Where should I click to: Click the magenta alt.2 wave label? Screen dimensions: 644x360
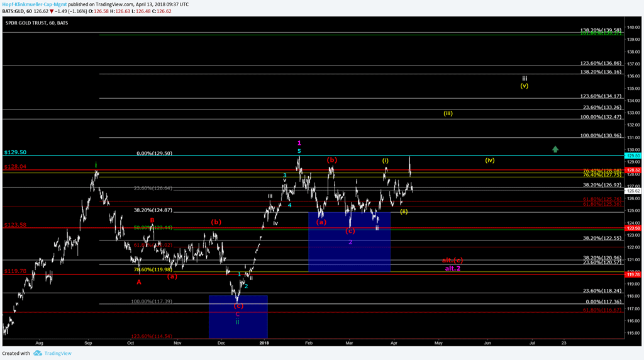coord(453,268)
